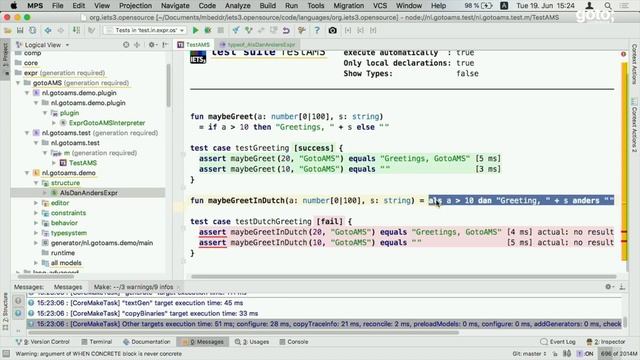This screenshot has width=640, height=360.
Task: Select AlsDanAndersExpr in project tree
Action: [88, 193]
